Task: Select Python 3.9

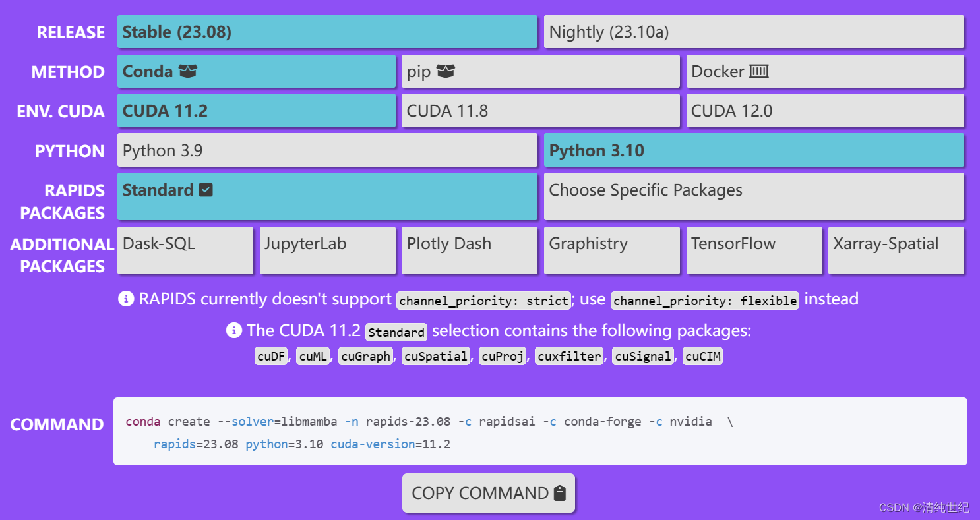Action: tap(327, 150)
